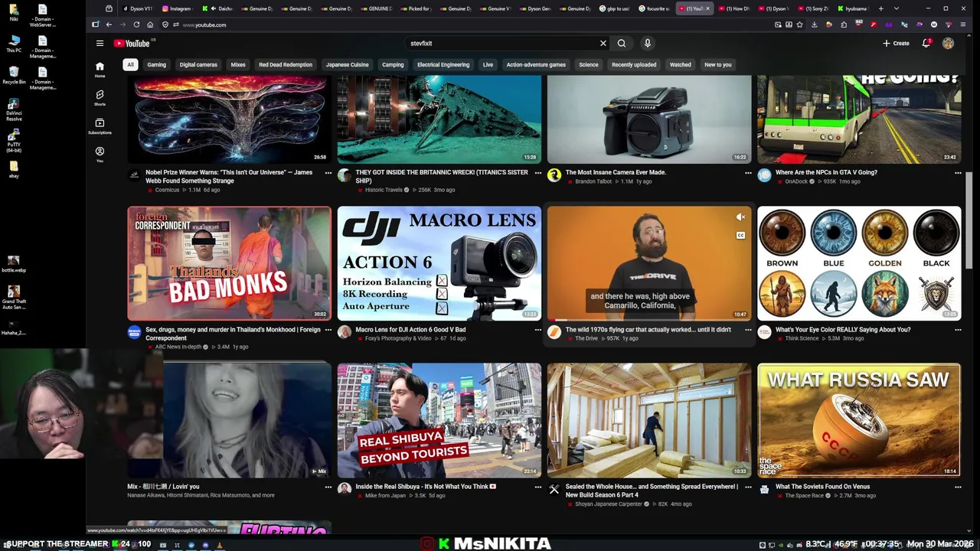Screen dimensions: 980x551
Task: Select the All filter chip
Action: pyautogui.click(x=130, y=64)
